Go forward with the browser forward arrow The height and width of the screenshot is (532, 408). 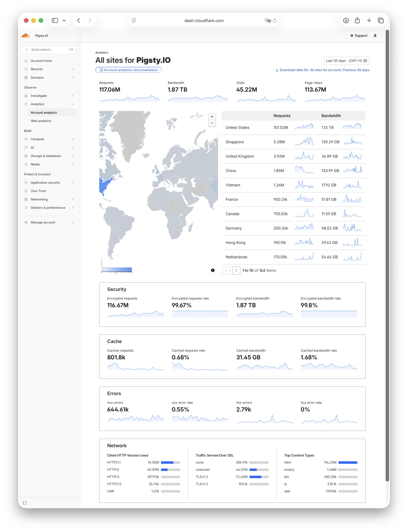(x=90, y=20)
